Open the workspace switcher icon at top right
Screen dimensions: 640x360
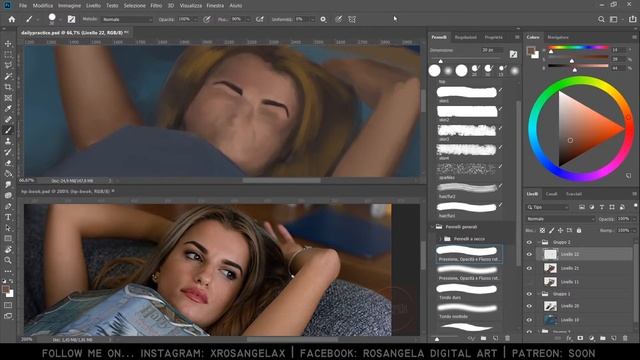coord(613,19)
